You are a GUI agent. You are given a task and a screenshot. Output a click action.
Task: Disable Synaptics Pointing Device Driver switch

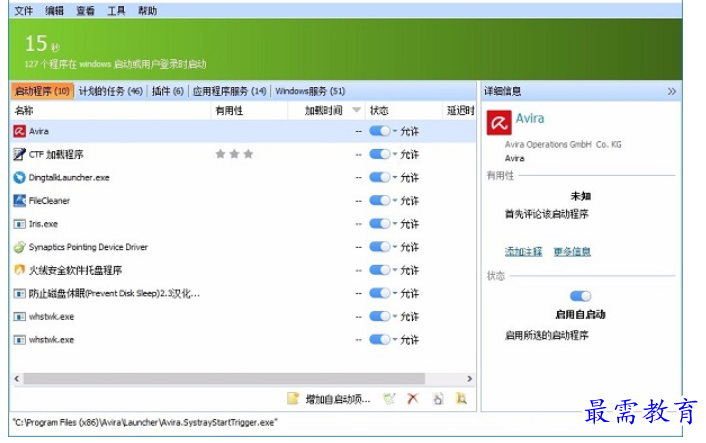pyautogui.click(x=380, y=247)
